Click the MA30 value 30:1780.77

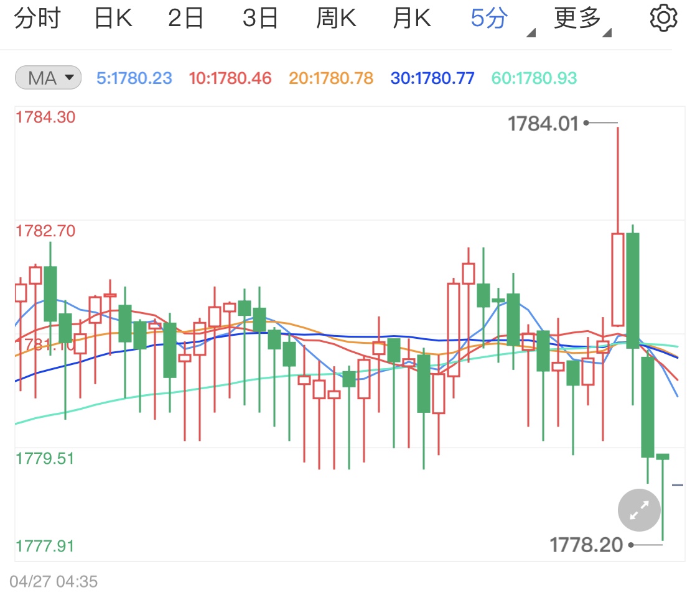tap(432, 78)
